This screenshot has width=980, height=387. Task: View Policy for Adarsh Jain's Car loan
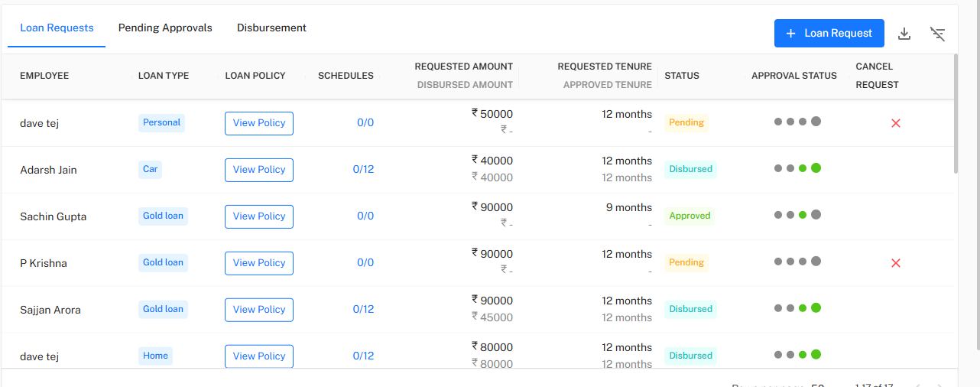point(259,170)
